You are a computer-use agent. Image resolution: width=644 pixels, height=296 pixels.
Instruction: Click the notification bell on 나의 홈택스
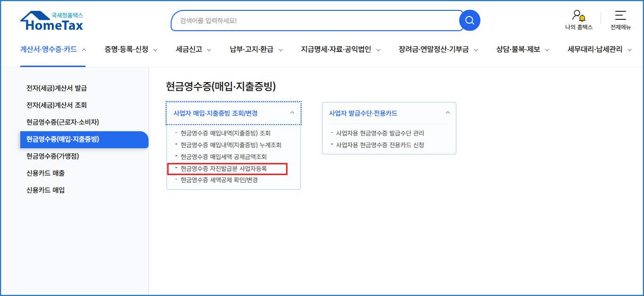[x=583, y=19]
